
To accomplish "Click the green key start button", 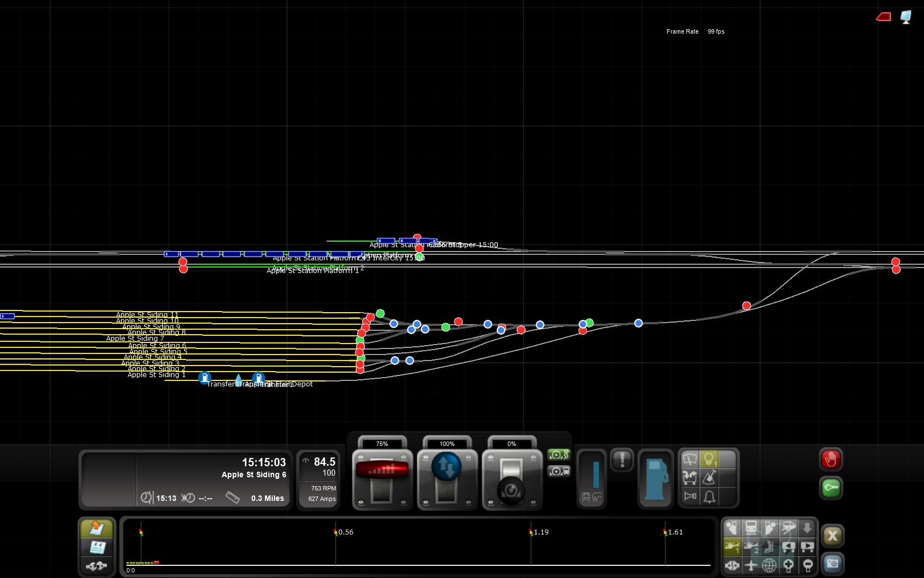I will pos(831,488).
